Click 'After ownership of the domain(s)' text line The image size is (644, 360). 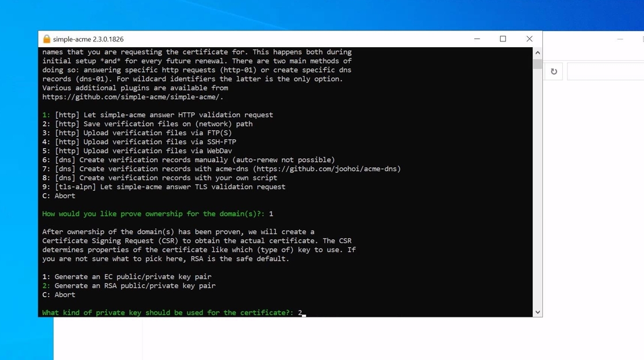(178, 232)
